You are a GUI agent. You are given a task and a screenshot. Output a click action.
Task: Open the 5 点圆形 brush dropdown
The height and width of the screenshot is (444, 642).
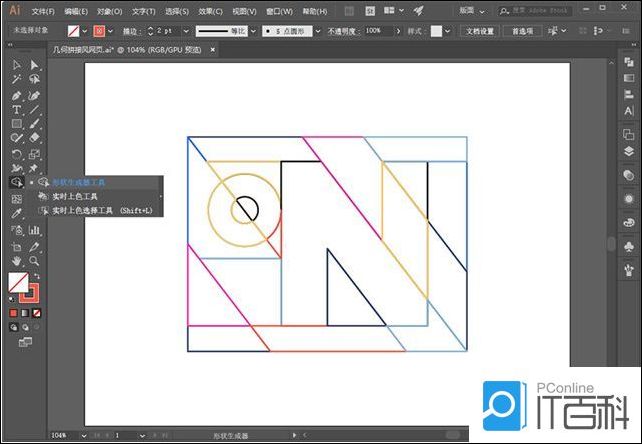point(318,31)
